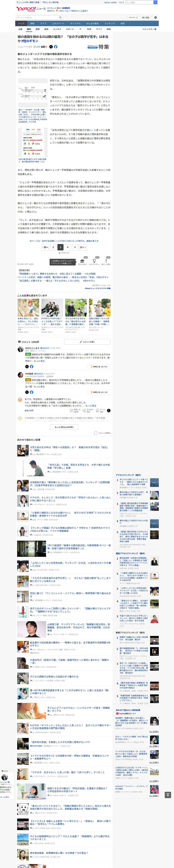This screenshot has width=174, height=868.
Task: Open the 速報 tab
Action: 32,24
